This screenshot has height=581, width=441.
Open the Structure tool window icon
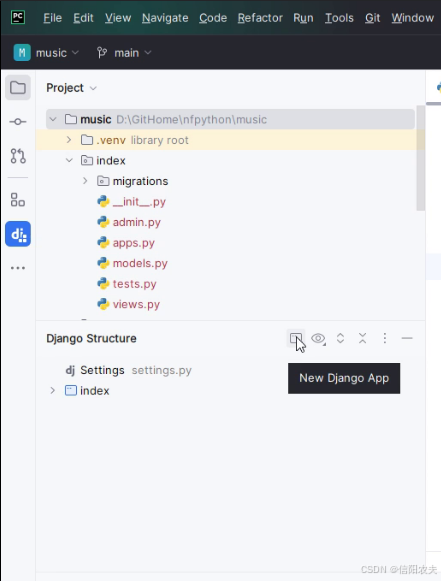click(18, 200)
